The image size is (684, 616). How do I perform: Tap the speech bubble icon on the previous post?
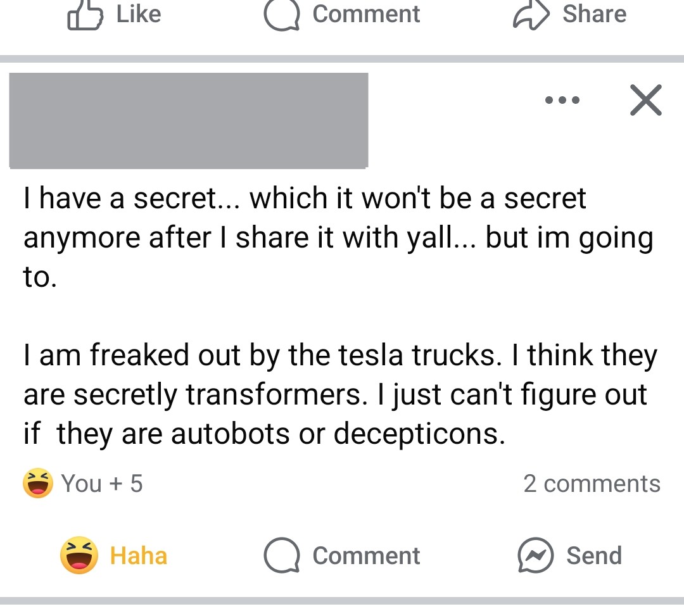[x=281, y=15]
